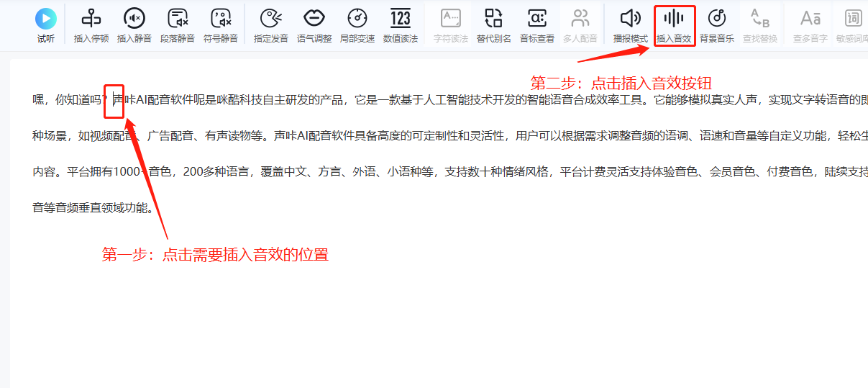Click the word 付费音色 in the third line

tap(790, 172)
